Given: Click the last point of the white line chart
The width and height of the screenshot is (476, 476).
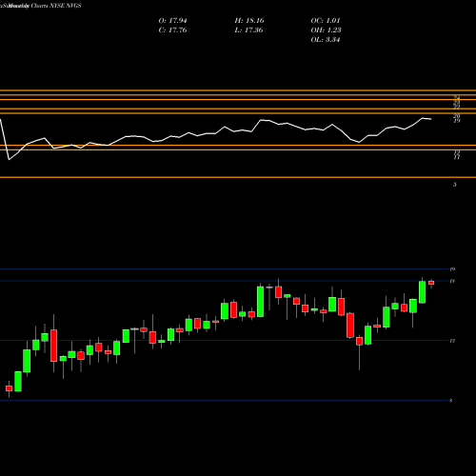Looking at the screenshot, I should pos(431,119).
